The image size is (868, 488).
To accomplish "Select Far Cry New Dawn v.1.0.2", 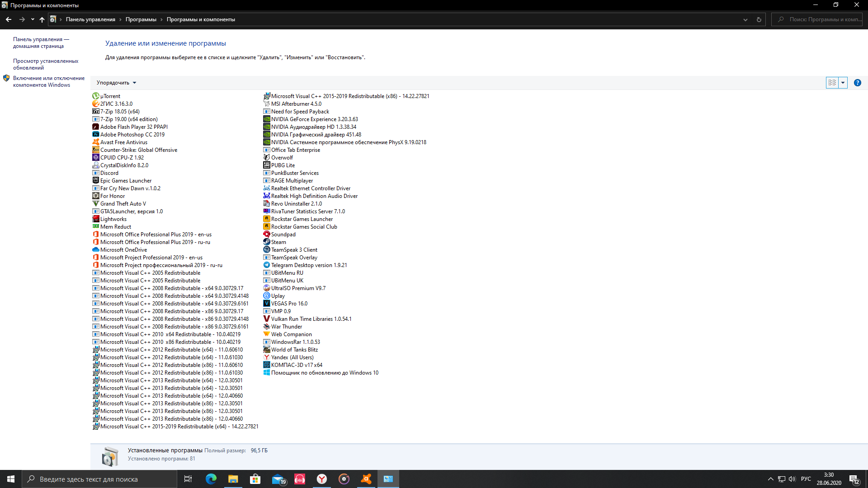I will tap(130, 188).
